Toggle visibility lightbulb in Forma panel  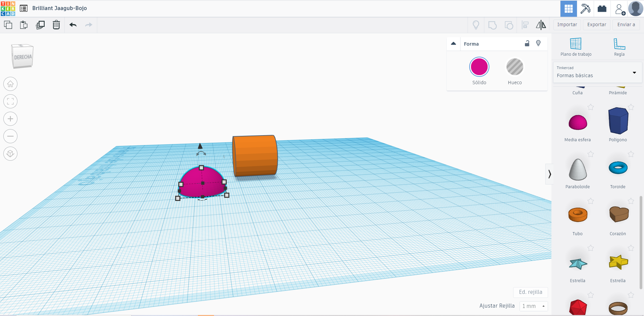click(538, 43)
